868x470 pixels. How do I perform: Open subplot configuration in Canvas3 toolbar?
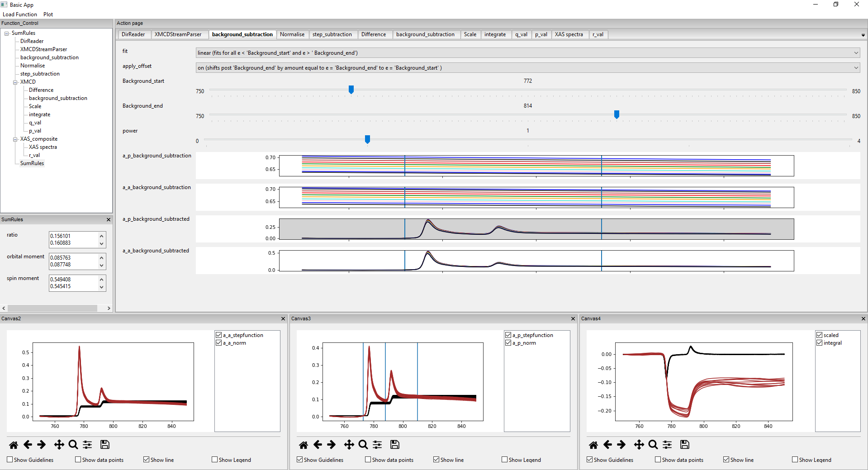click(x=377, y=445)
